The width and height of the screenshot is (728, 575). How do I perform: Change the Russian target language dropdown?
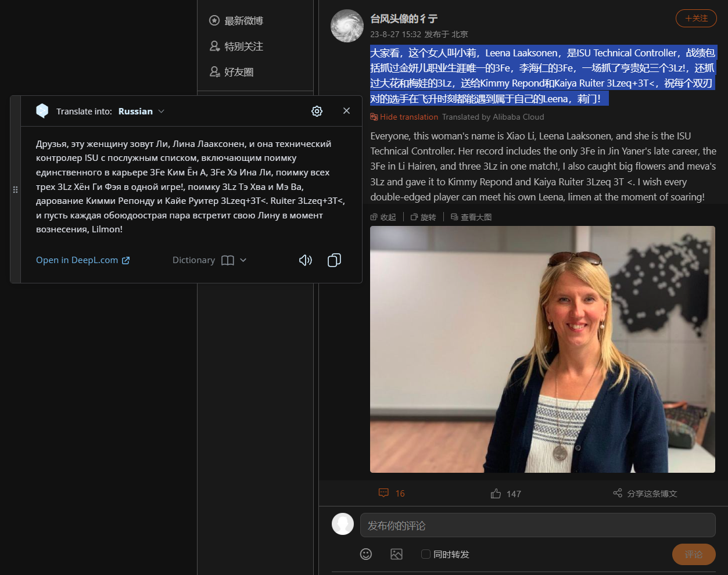[141, 112]
